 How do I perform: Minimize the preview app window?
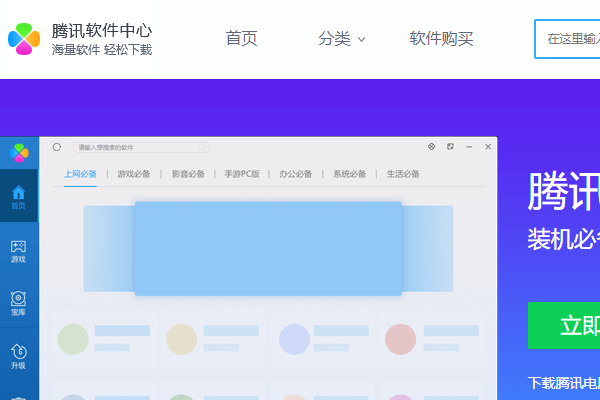click(469, 147)
